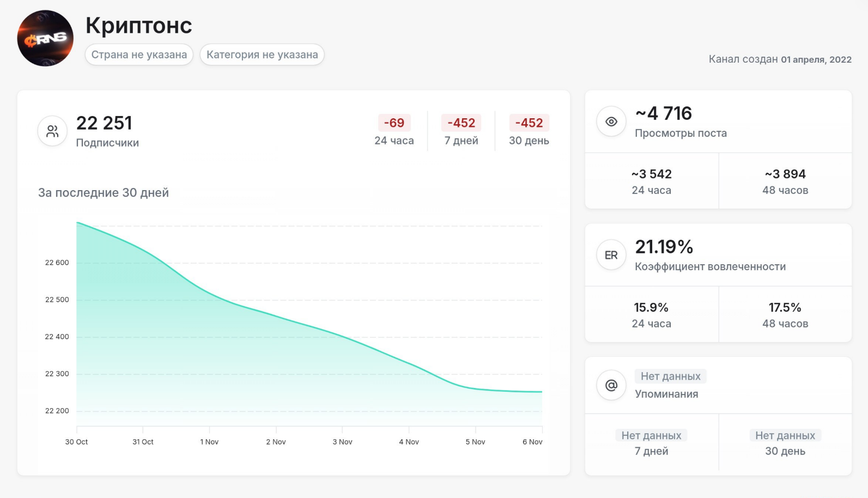Click the post views eye icon
868x498 pixels.
[611, 122]
